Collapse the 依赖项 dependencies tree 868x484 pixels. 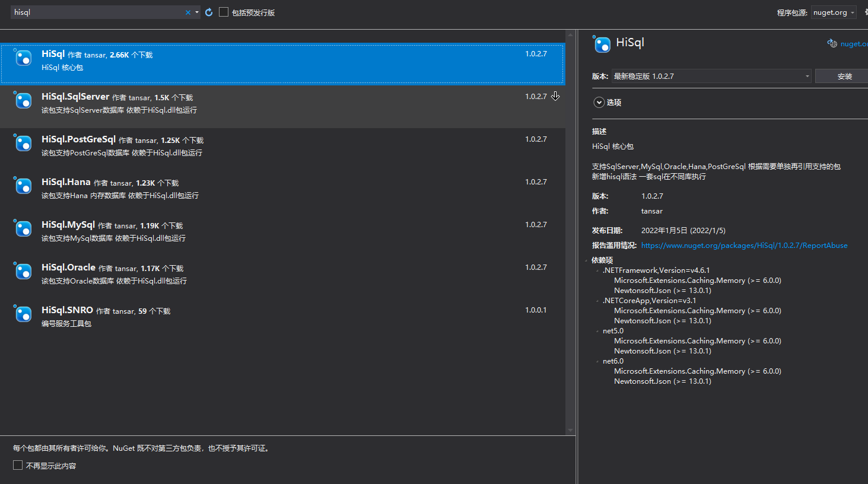(586, 260)
